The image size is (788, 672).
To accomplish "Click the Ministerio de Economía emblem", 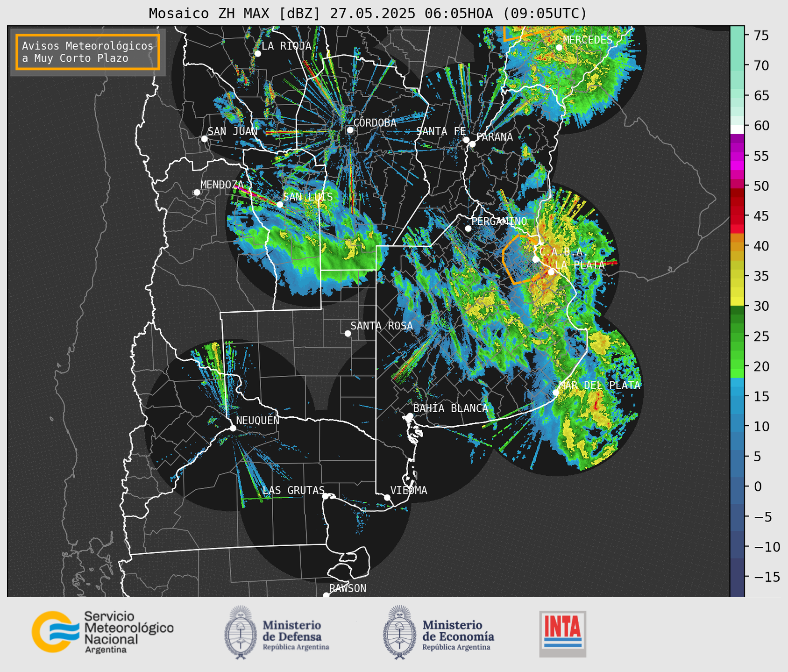I will [x=399, y=632].
